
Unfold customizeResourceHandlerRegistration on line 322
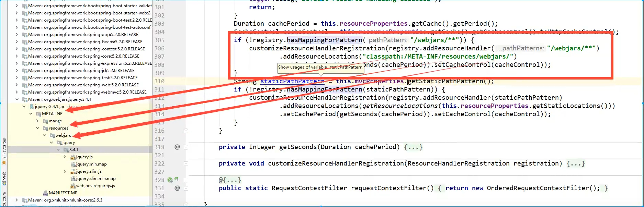[x=186, y=163]
